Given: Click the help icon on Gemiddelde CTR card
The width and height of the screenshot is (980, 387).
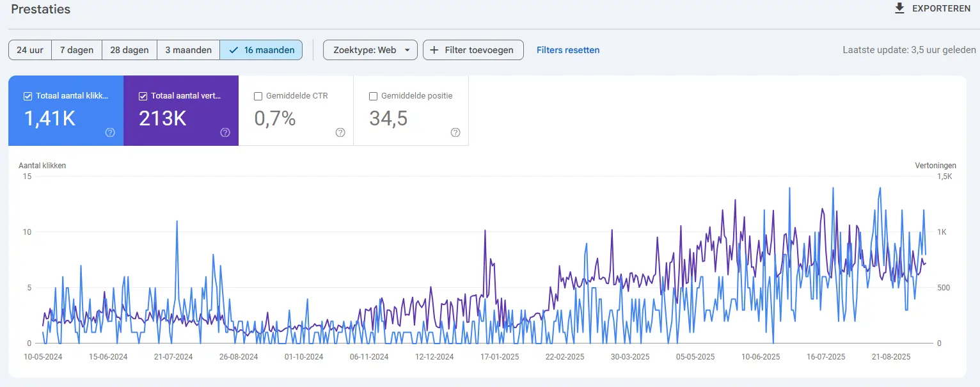Looking at the screenshot, I should click(340, 132).
